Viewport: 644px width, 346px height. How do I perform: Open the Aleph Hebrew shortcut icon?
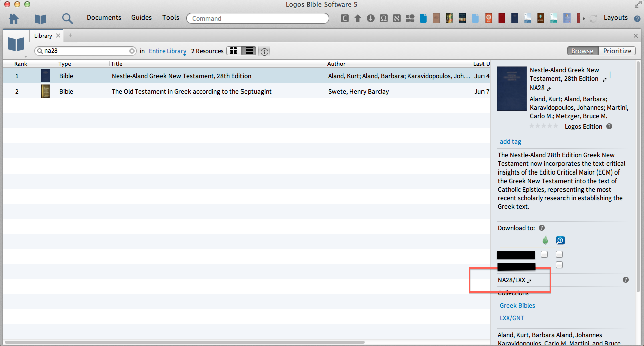(x=396, y=18)
